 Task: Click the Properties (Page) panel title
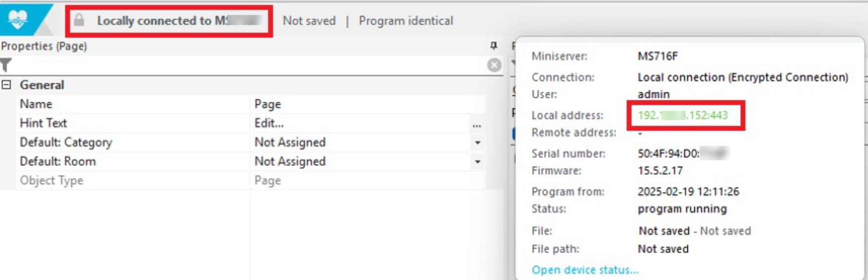click(x=44, y=46)
